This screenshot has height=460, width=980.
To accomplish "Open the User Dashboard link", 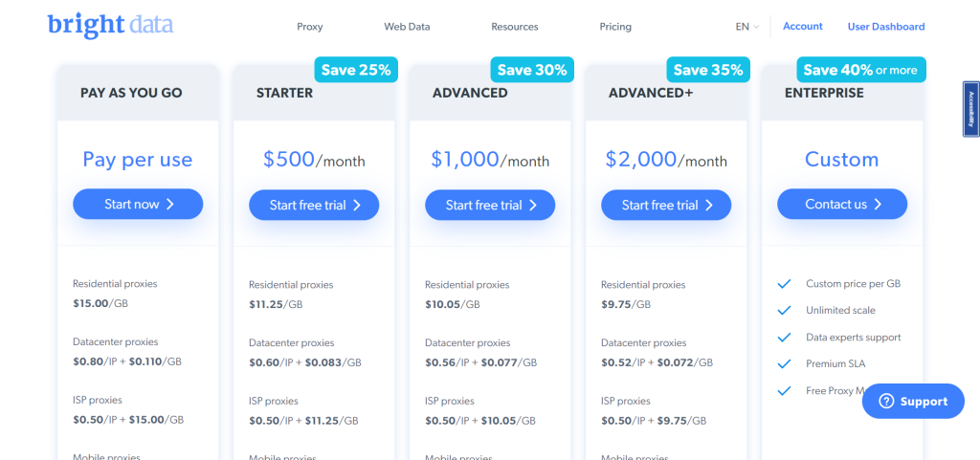I will coord(886,27).
